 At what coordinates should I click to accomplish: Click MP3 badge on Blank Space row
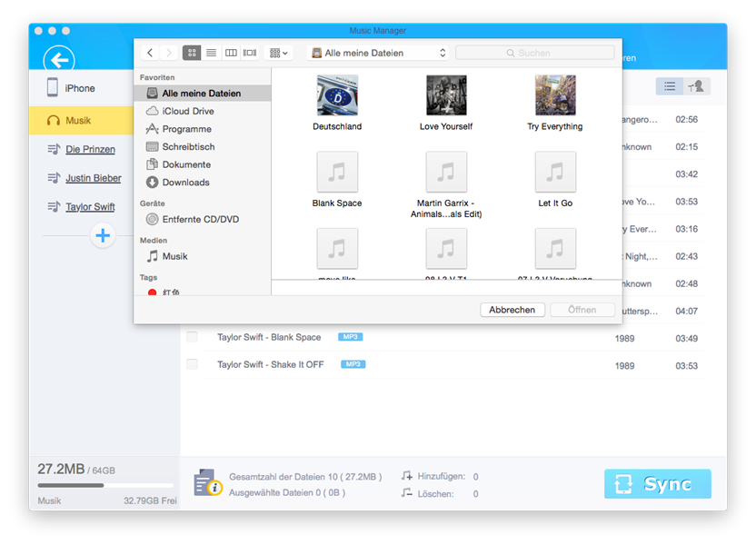coord(351,337)
